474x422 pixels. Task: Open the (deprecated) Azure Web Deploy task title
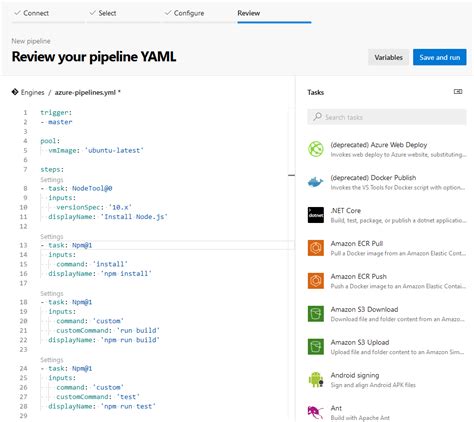[379, 145]
